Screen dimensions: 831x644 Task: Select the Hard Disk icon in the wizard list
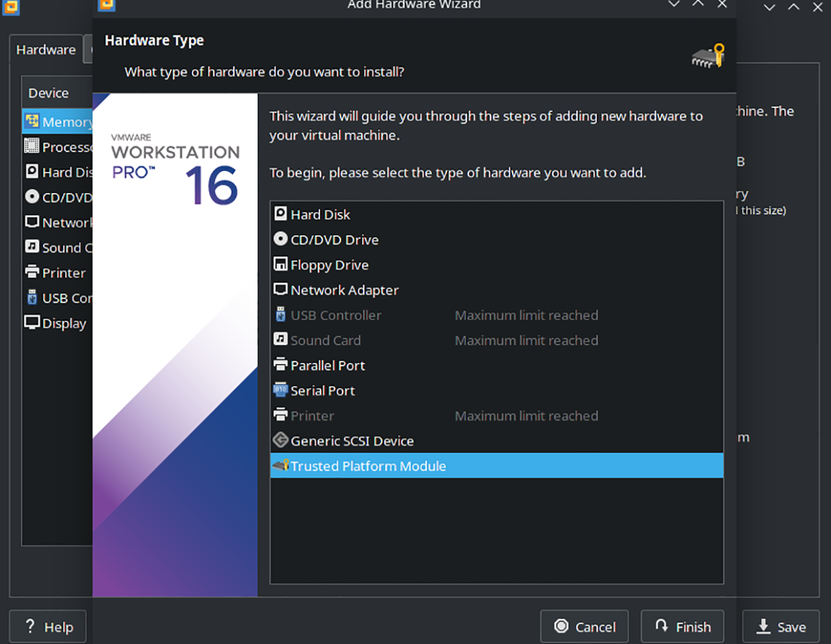pos(280,215)
